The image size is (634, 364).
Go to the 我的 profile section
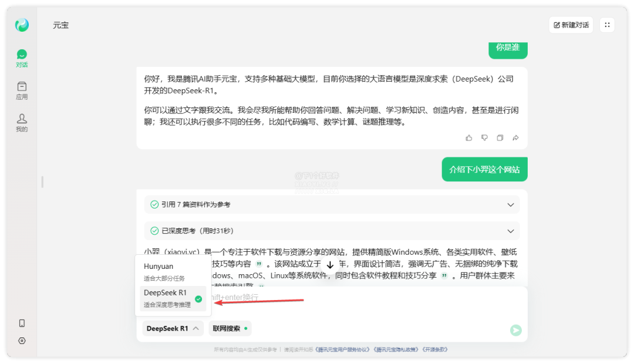(22, 123)
